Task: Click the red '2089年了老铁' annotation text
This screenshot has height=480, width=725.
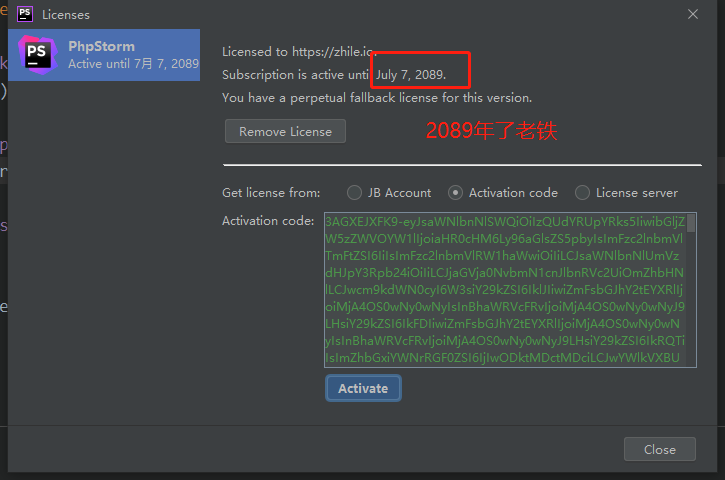Action: coord(491,131)
